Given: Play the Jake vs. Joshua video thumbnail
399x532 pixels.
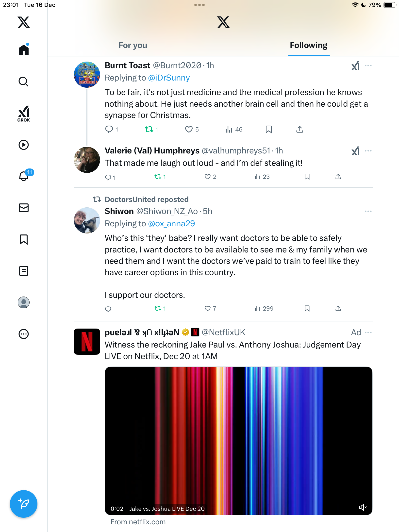Looking at the screenshot, I should tap(238, 440).
